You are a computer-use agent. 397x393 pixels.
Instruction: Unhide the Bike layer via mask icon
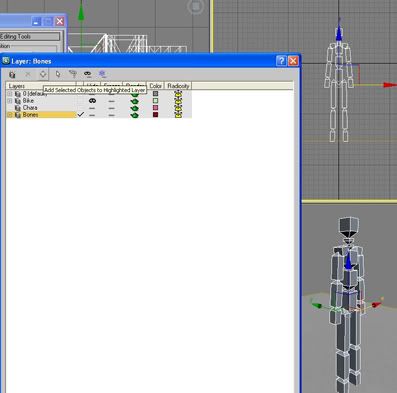[92, 101]
